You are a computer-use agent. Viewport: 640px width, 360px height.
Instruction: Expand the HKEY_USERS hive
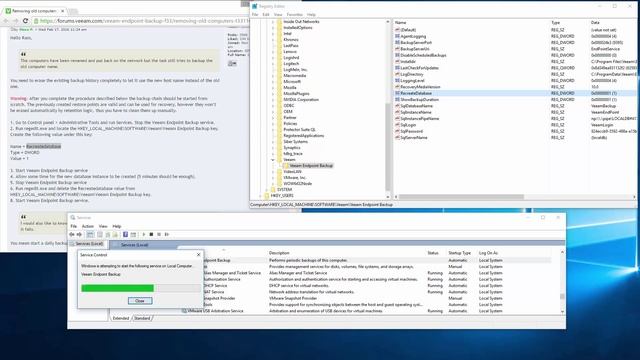(x=260, y=196)
